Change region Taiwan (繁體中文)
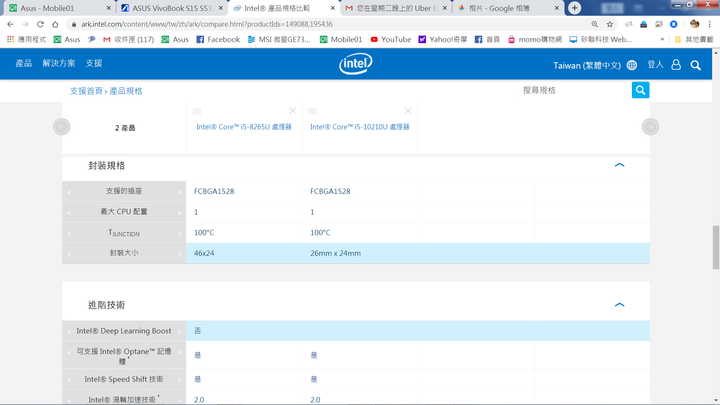This screenshot has height=405, width=720. [587, 65]
